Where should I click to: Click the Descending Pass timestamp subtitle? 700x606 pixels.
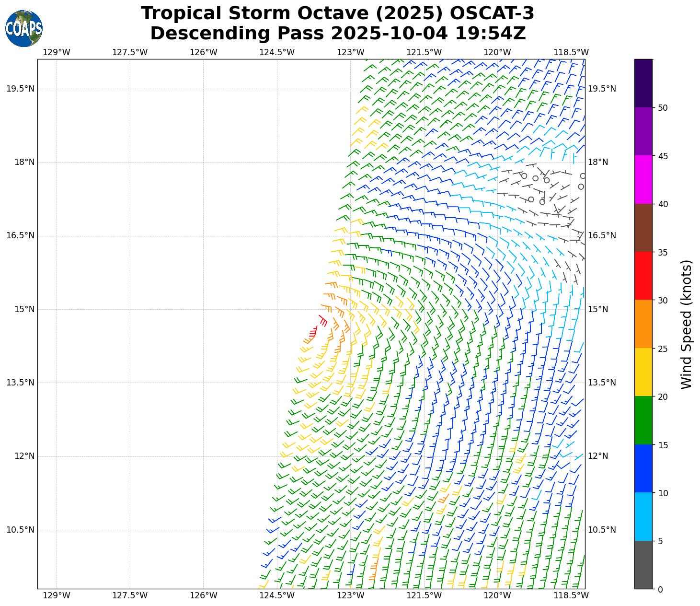(x=338, y=34)
